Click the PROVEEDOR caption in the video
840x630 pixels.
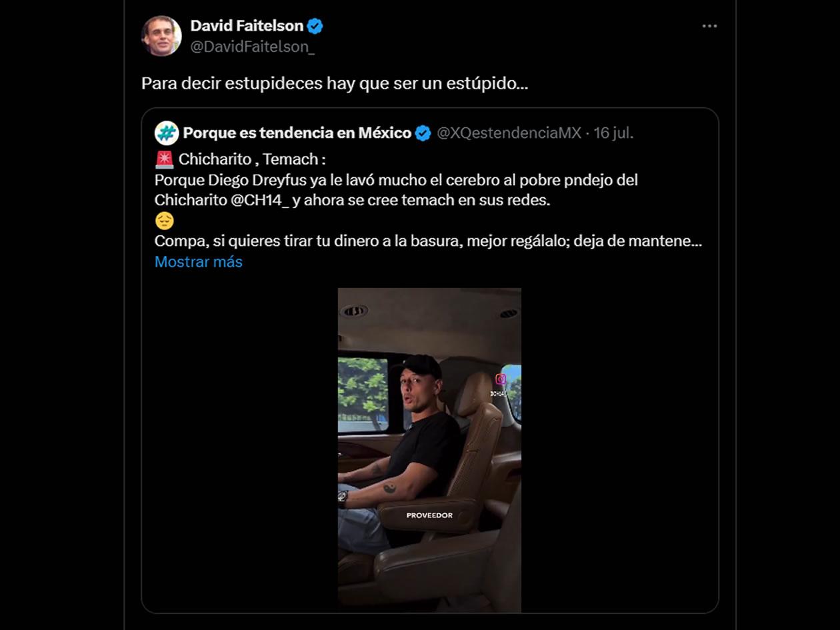point(429,515)
